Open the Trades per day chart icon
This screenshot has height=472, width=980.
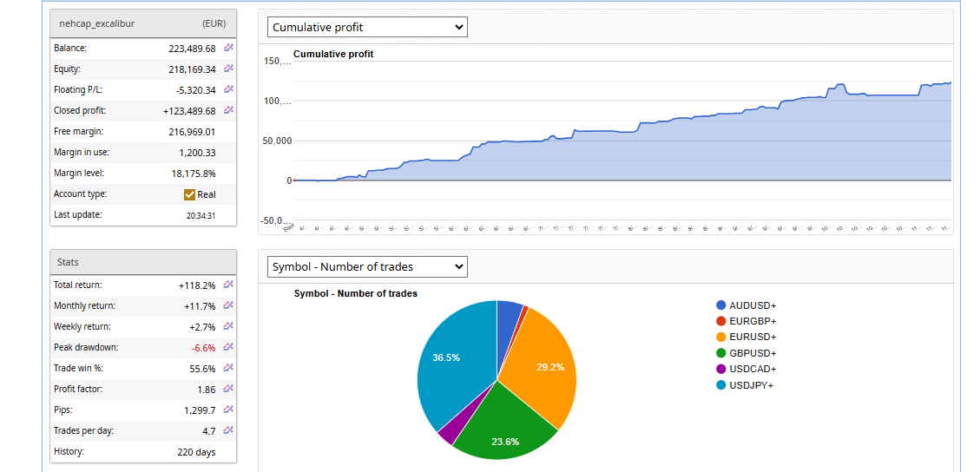click(228, 430)
